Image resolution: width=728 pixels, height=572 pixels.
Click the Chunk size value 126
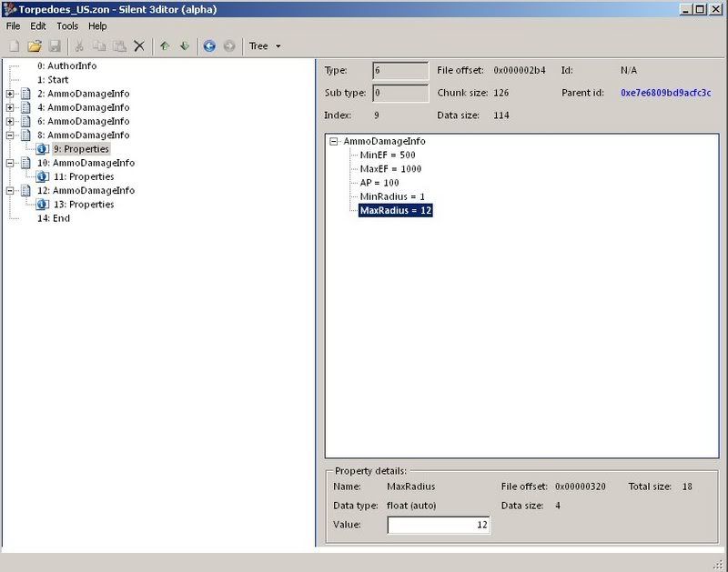pos(501,93)
